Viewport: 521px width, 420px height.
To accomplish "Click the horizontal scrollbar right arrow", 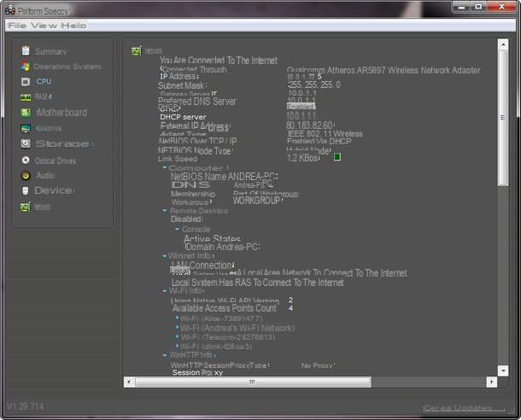I will pyautogui.click(x=491, y=382).
